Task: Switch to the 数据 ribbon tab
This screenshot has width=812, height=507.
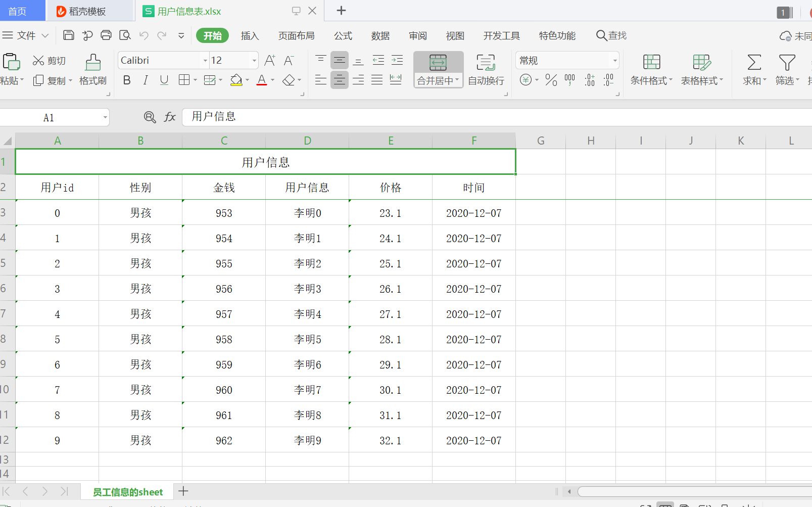Action: [x=380, y=35]
